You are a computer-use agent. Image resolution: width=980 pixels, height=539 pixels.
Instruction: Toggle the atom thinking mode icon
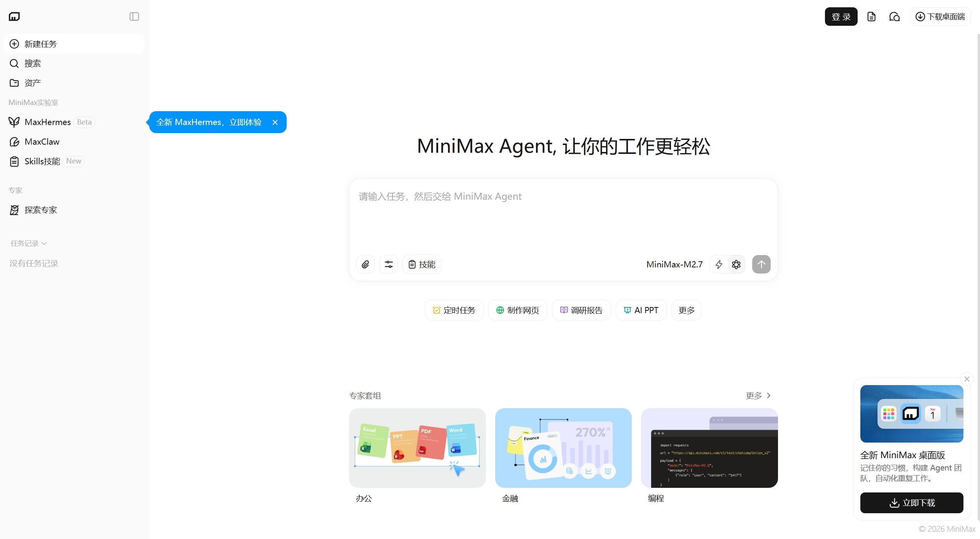coord(736,264)
